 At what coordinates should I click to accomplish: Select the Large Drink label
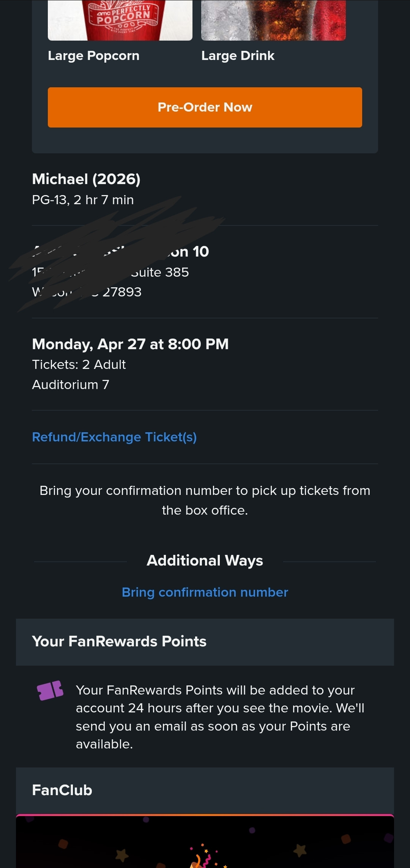point(238,55)
